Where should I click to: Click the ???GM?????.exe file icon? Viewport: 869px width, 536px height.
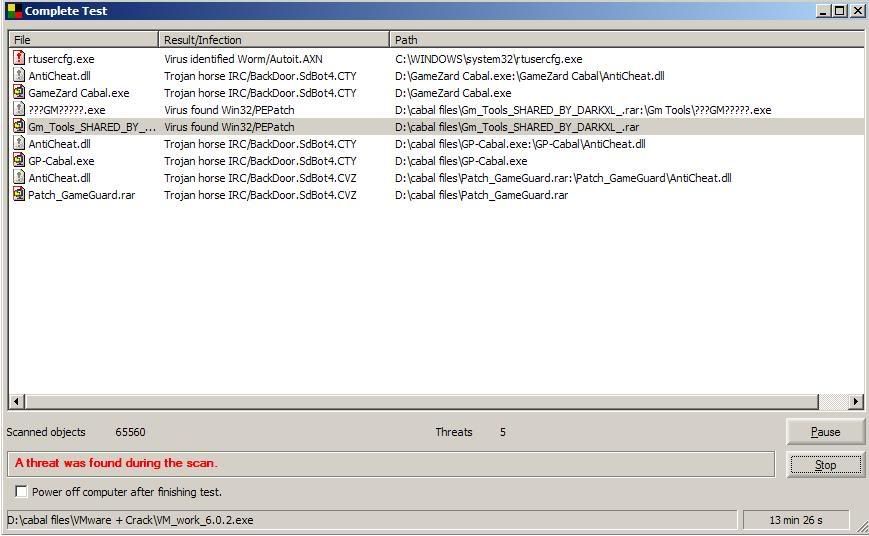19,110
